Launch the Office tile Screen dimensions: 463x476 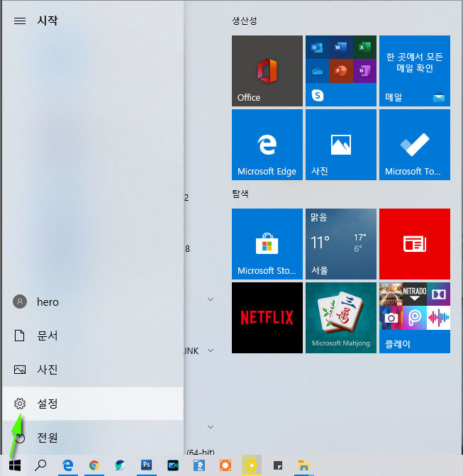click(x=267, y=71)
